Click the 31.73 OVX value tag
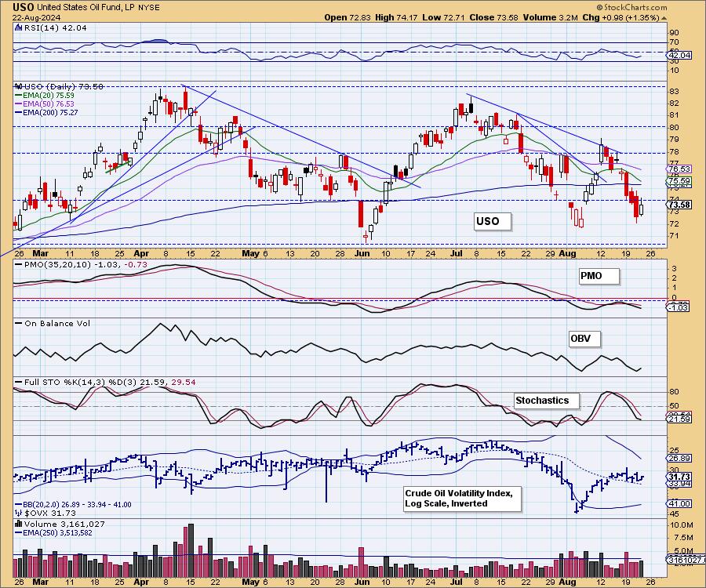The width and height of the screenshot is (706, 588). (x=680, y=477)
